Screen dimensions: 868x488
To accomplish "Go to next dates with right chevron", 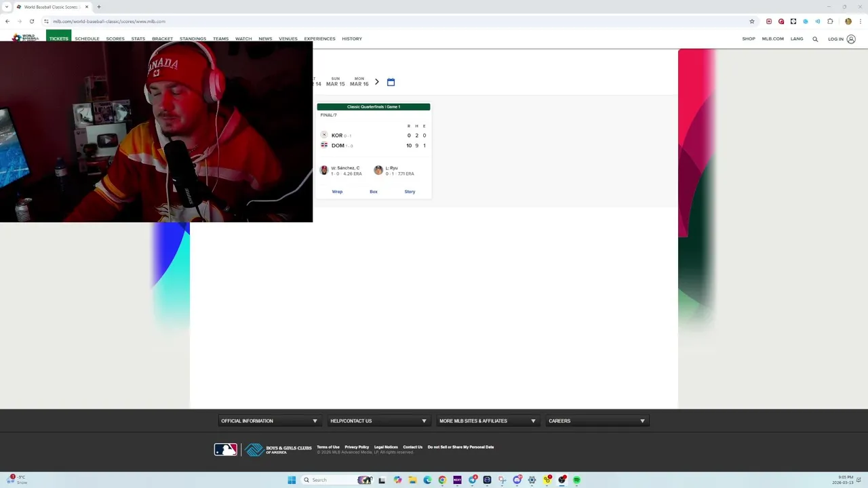I will click(376, 81).
